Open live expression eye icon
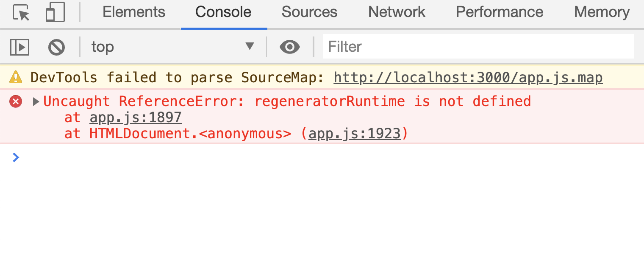This screenshot has width=644, height=280. (290, 47)
